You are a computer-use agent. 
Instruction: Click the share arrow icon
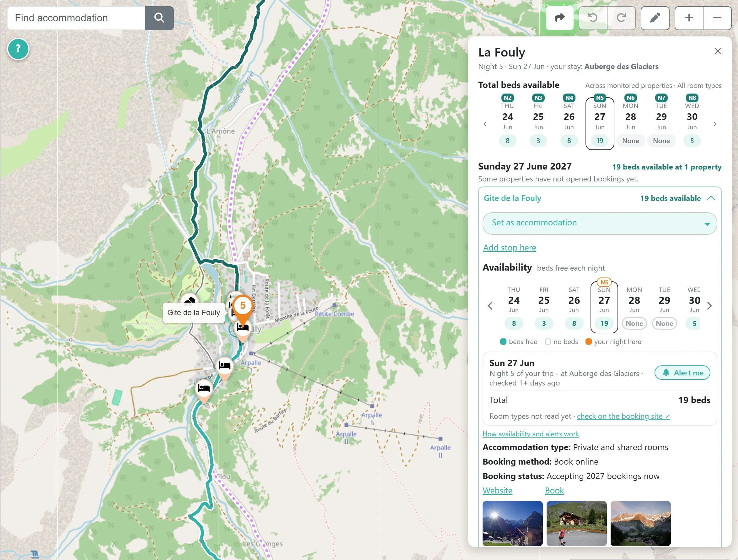pyautogui.click(x=559, y=18)
